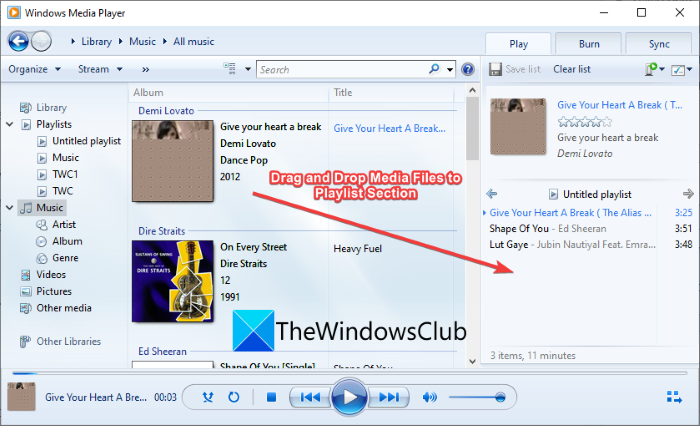
Task: Open the search options dropdown arrow
Action: (450, 69)
